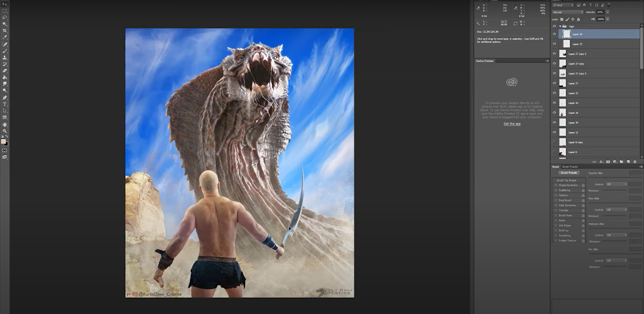Click the background color swatch

7,144
